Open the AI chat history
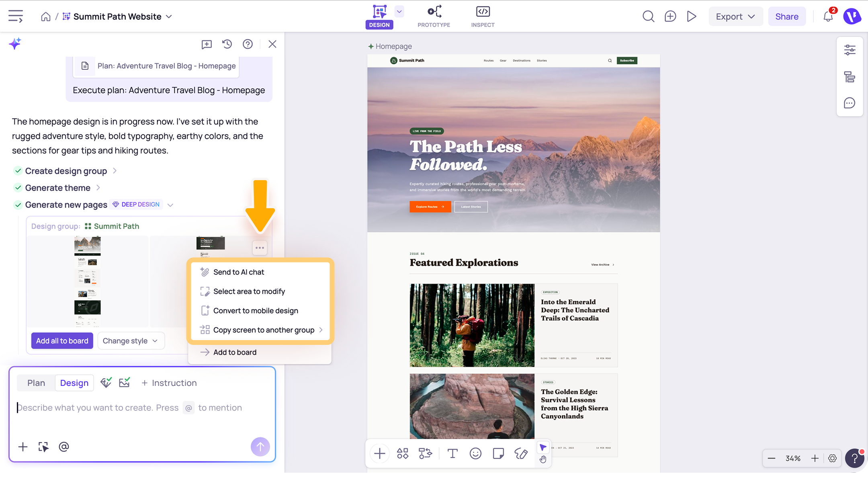The height and width of the screenshot is (488, 868). tap(227, 44)
